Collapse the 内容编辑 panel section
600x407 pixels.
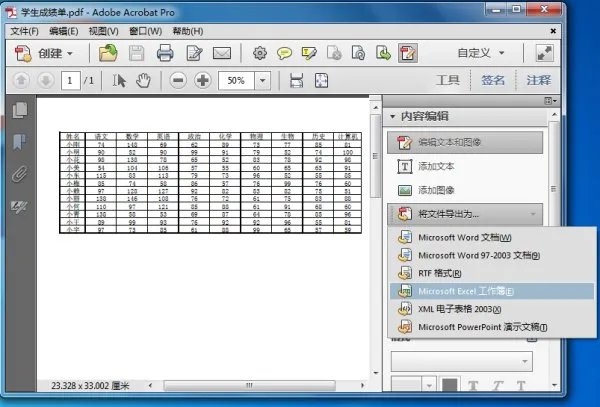(x=393, y=116)
